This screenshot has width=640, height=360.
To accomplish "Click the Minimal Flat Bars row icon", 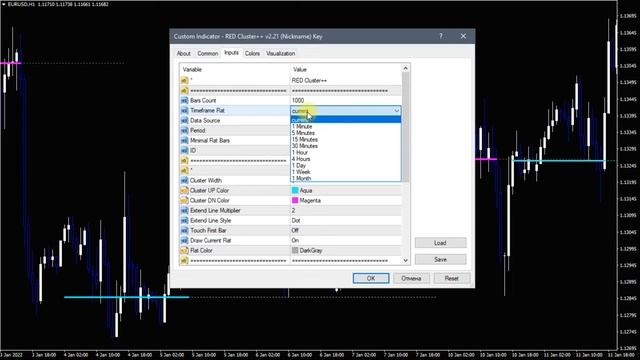I will [184, 140].
